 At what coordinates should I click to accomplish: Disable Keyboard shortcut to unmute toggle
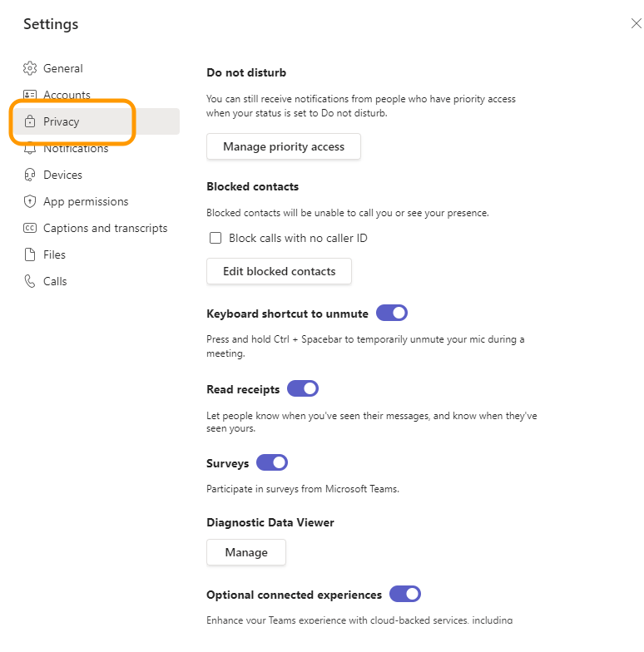392,314
